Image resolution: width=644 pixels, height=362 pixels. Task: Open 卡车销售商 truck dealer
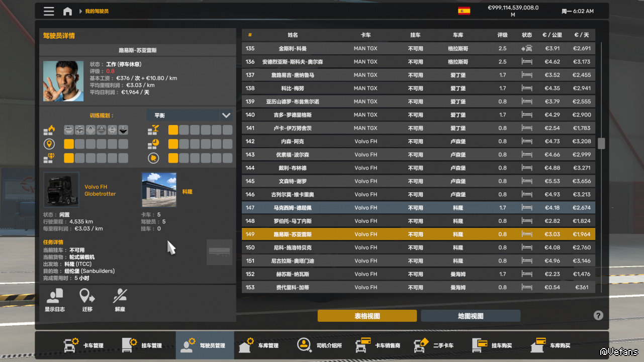pos(378,345)
